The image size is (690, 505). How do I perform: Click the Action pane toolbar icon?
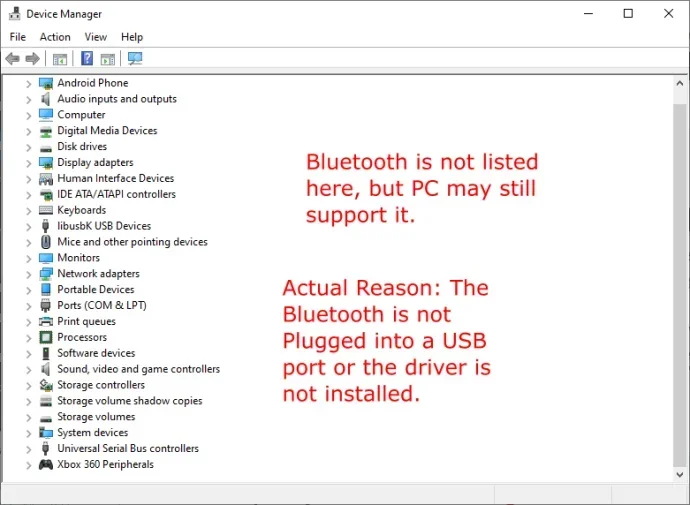108,59
